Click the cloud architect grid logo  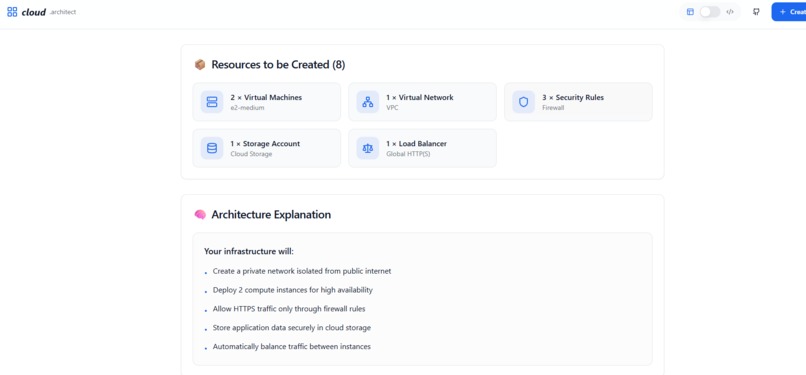coord(12,12)
